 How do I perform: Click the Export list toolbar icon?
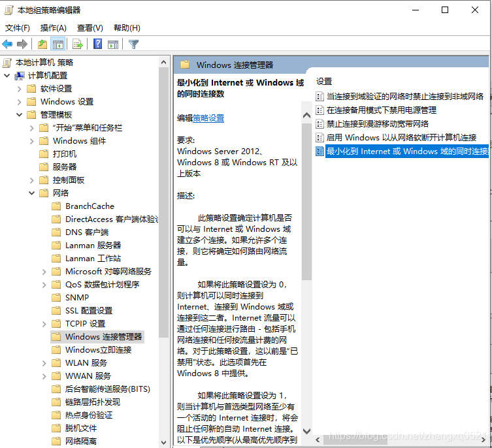pyautogui.click(x=78, y=44)
